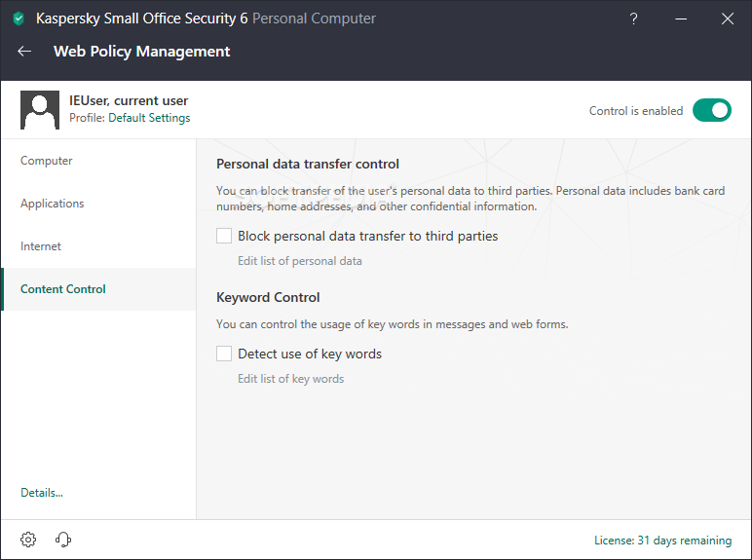Select the Internet section
752x560 pixels.
coord(98,246)
